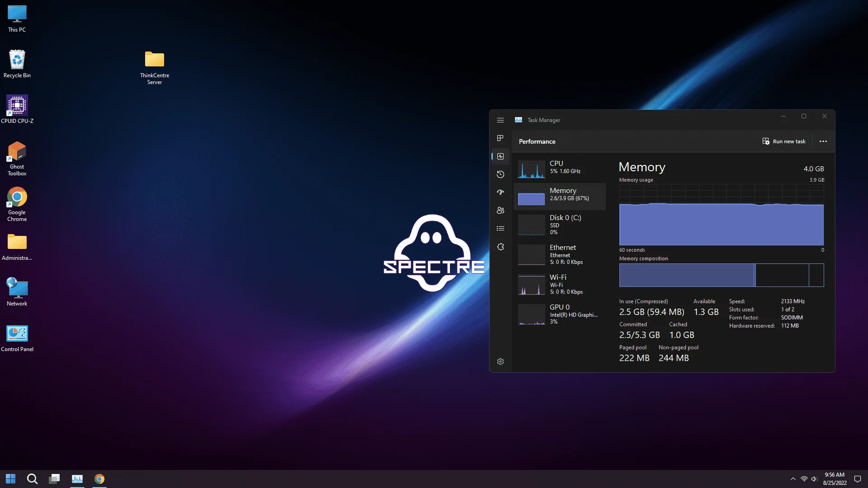Image resolution: width=868 pixels, height=488 pixels.
Task: Switch to the Processes page icon
Action: coord(500,138)
